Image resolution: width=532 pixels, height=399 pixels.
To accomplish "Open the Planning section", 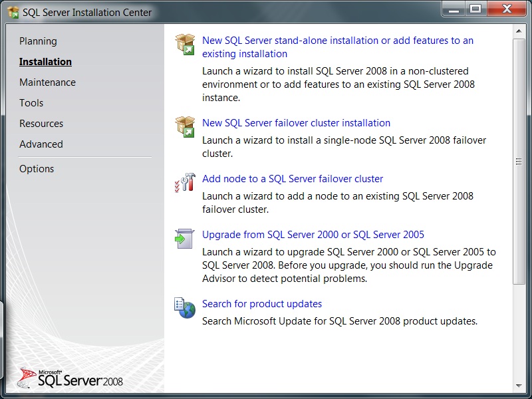I will [38, 41].
